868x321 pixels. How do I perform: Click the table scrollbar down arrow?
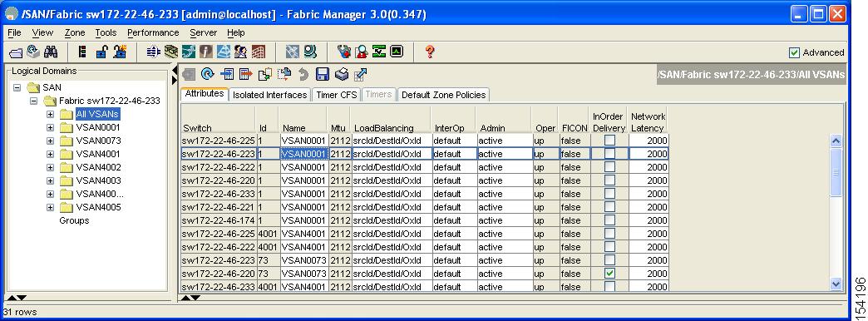[836, 284]
